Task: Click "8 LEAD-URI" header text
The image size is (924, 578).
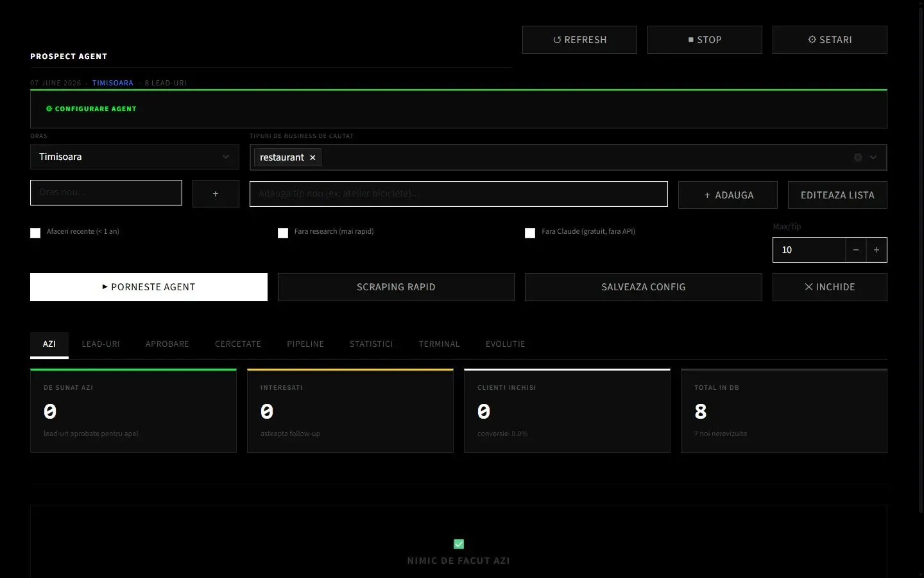Action: 166,83
